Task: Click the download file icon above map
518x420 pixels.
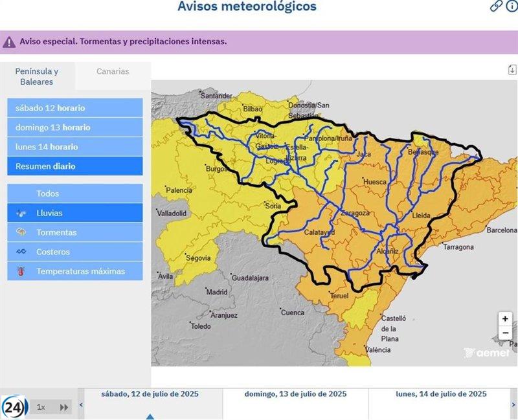Action: coord(512,70)
